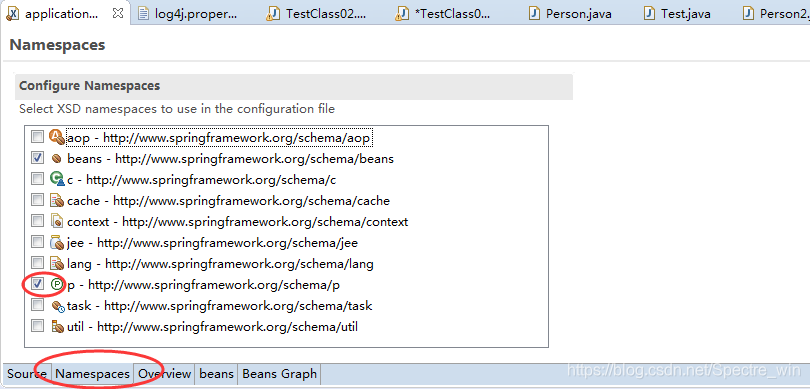Uncheck the p namespace checkbox
Viewport: 810px width, 389px height.
click(37, 284)
